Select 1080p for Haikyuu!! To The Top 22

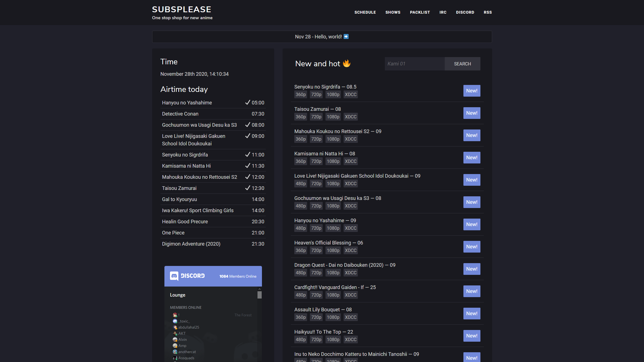(x=333, y=339)
